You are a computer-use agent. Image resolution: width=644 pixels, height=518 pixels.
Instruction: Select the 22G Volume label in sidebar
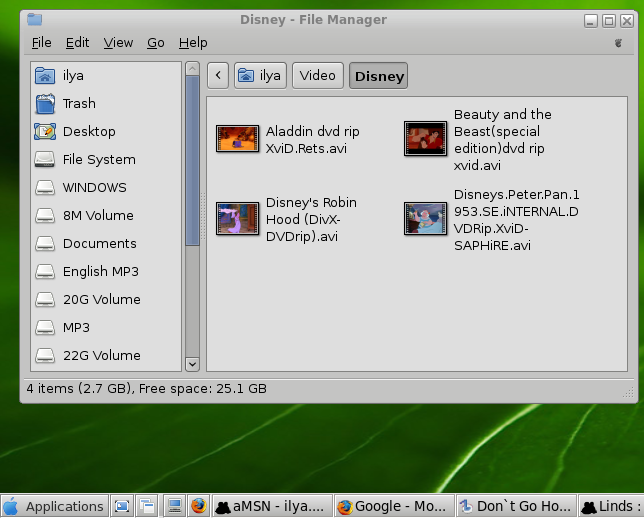coord(101,355)
